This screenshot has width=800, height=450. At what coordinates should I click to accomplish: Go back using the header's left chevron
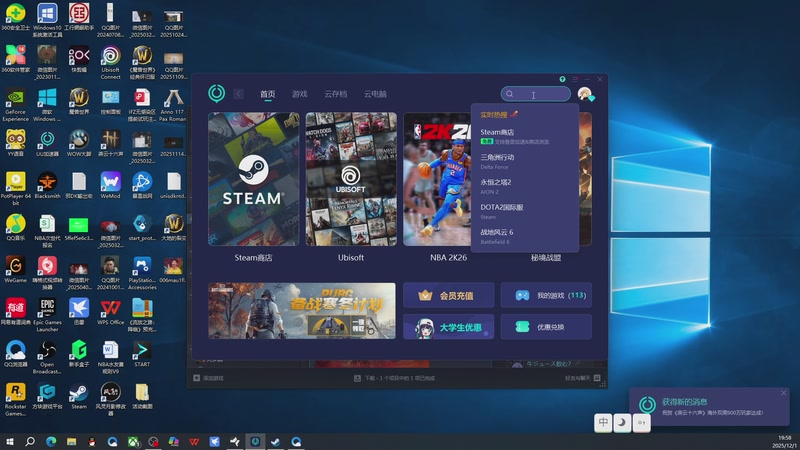tap(238, 94)
